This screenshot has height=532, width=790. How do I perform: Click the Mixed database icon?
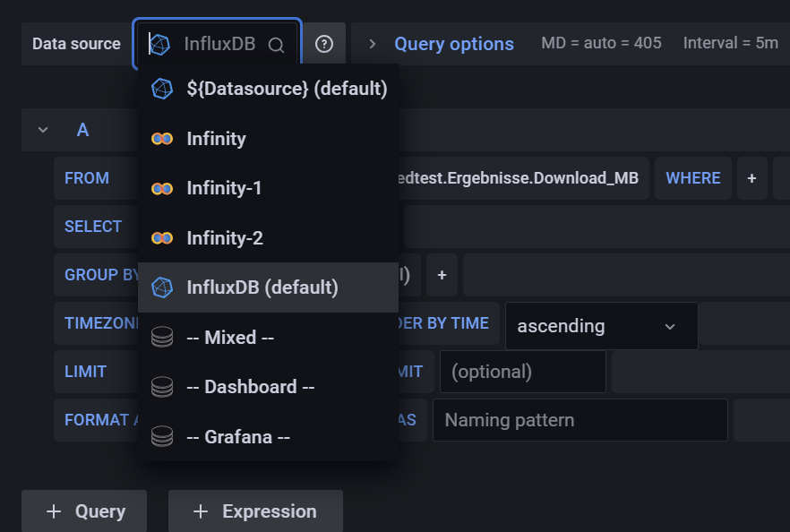tap(162, 338)
